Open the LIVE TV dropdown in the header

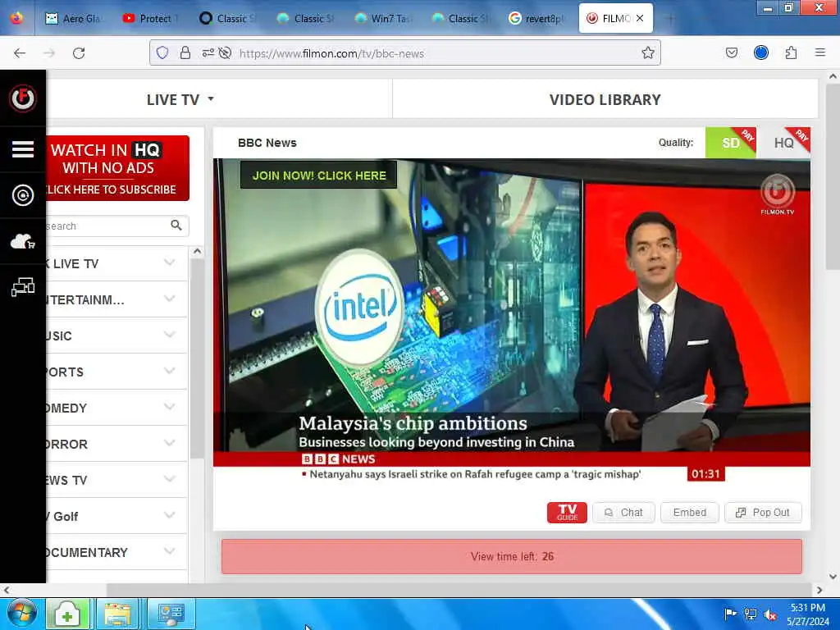(180, 99)
